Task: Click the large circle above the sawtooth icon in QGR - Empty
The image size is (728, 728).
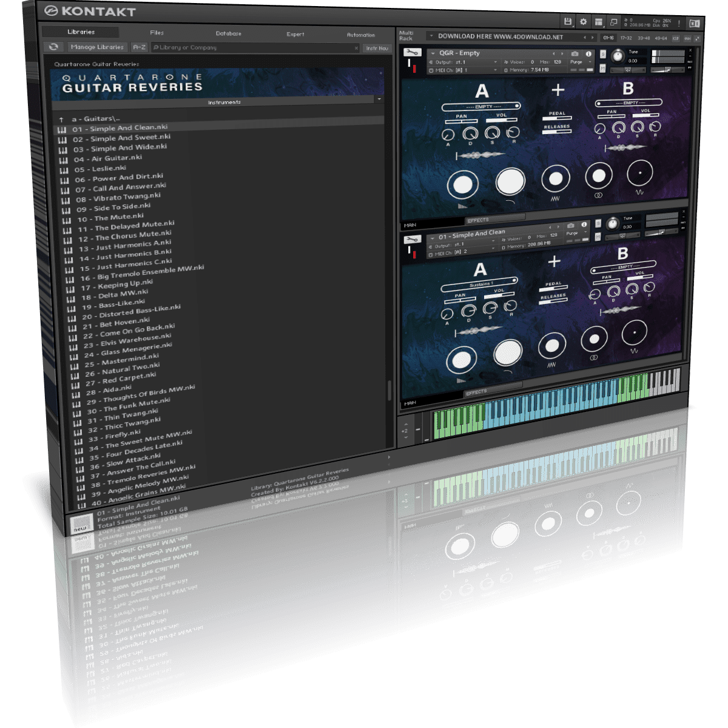Action: [x=555, y=179]
